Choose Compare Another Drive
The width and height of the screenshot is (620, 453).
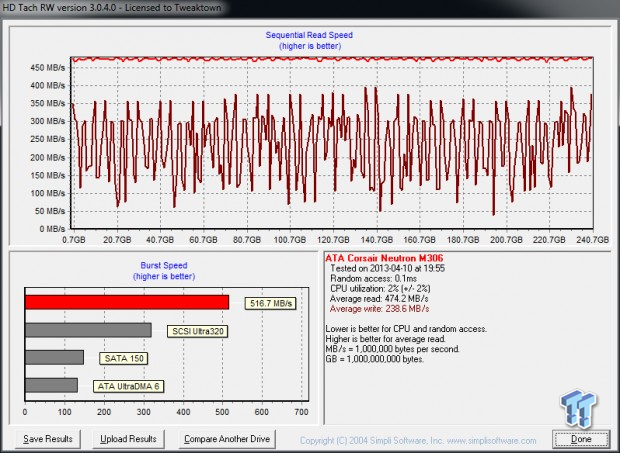click(227, 439)
